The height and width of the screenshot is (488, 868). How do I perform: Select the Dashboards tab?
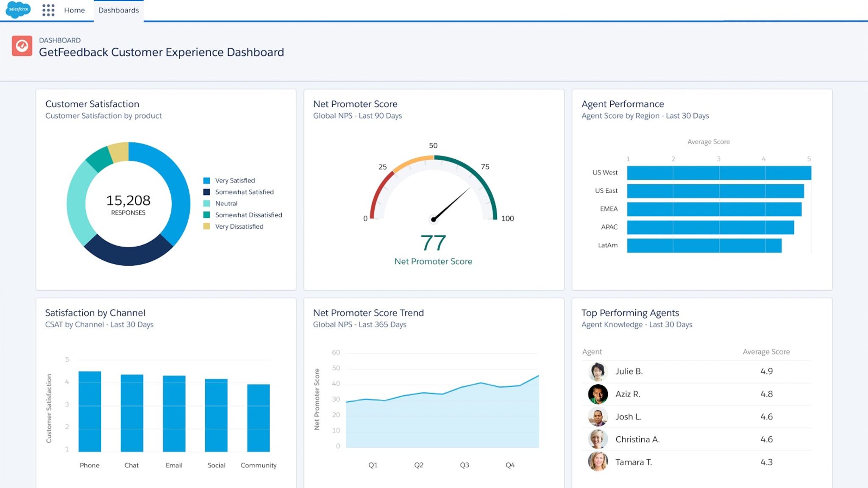(119, 10)
